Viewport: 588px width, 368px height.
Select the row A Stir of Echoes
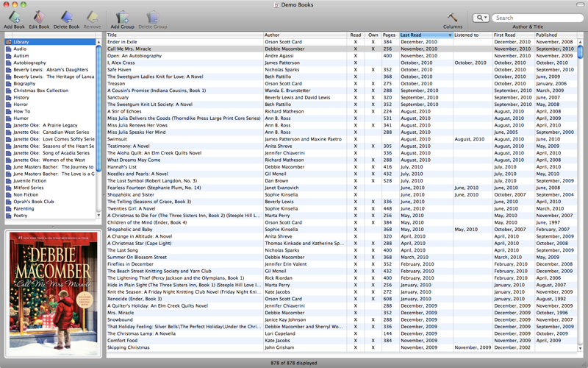coord(342,111)
